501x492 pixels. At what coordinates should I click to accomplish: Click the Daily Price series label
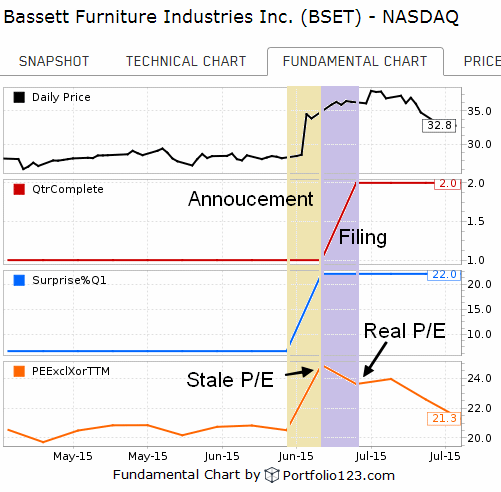[61, 97]
